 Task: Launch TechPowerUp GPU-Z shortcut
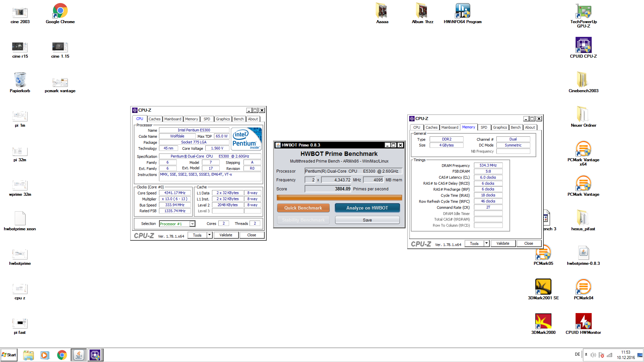click(x=583, y=16)
